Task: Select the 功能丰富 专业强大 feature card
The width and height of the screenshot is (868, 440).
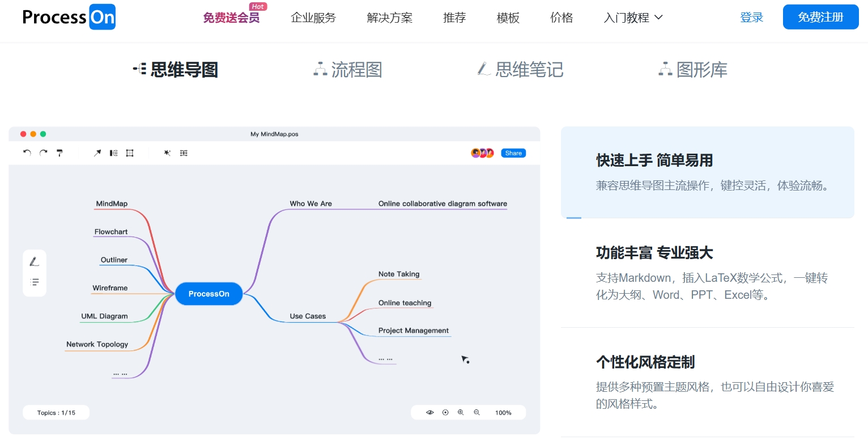Action: pos(708,273)
